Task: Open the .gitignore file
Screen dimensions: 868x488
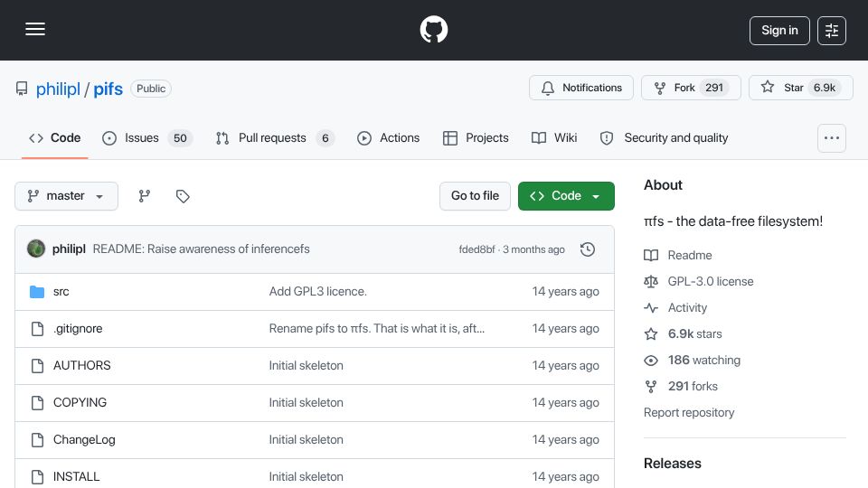Action: pos(78,329)
